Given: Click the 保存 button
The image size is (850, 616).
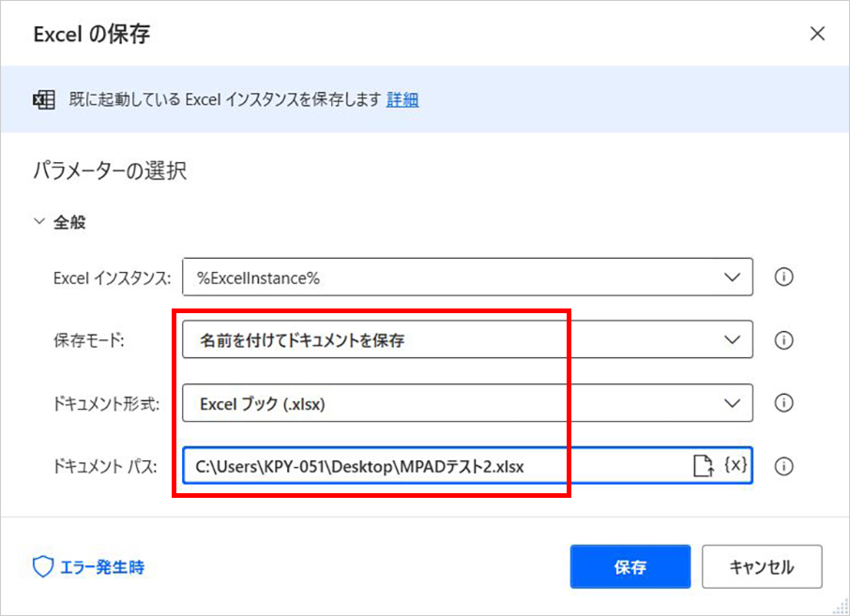Looking at the screenshot, I should pos(630,566).
